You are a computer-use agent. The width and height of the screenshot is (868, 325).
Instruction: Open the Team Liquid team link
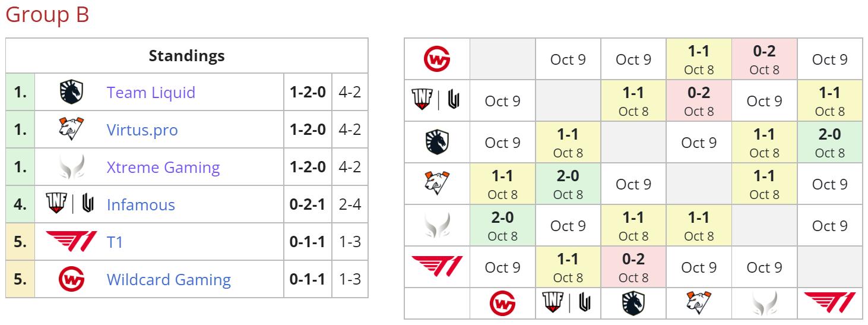point(151,93)
